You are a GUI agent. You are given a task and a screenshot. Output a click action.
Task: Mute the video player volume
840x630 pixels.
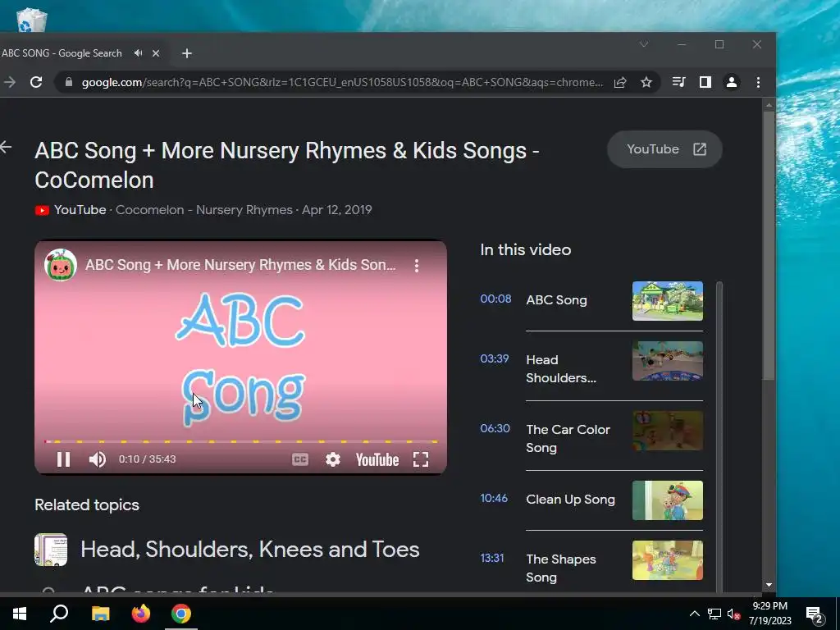tap(97, 459)
